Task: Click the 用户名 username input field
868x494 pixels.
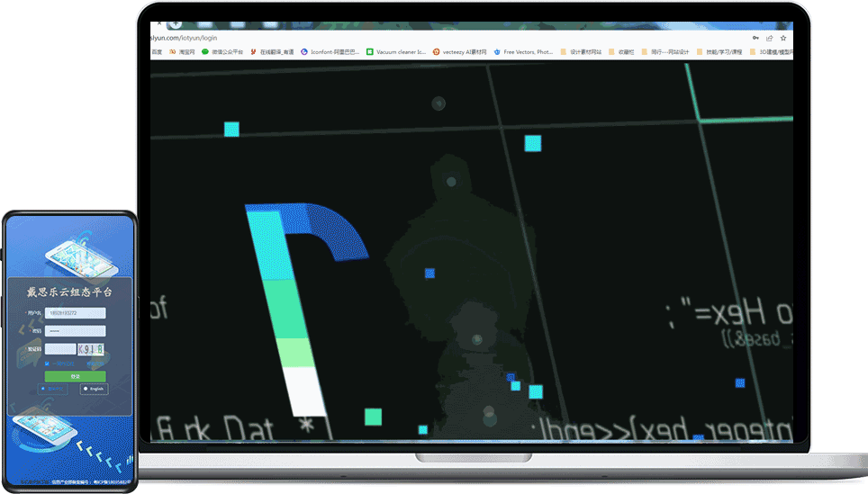Action: (75, 313)
